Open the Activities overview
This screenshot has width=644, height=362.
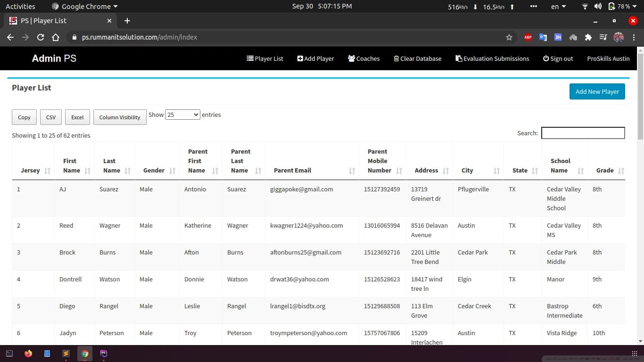pos(20,6)
